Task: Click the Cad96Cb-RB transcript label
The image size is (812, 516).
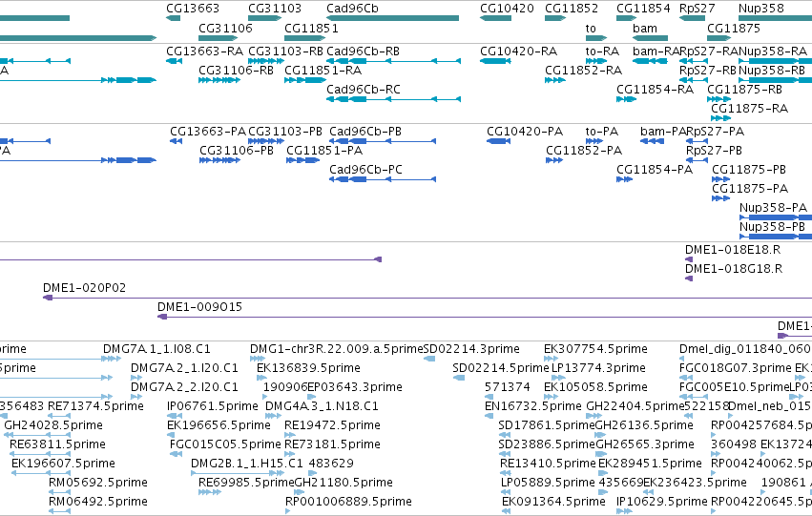Action: pyautogui.click(x=363, y=52)
